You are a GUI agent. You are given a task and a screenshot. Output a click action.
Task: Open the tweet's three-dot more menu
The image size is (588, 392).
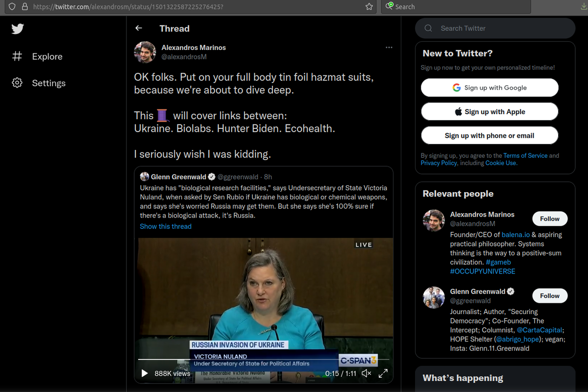[389, 48]
